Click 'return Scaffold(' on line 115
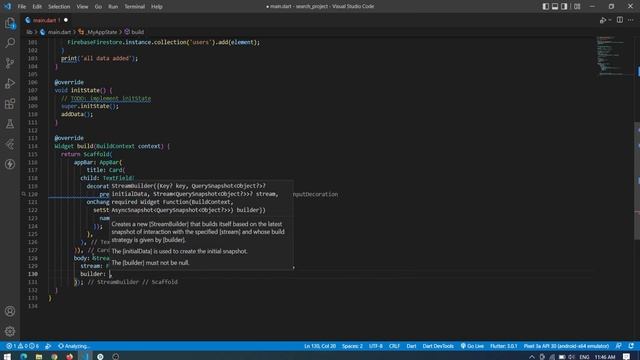The height and width of the screenshot is (360, 640). click(87, 154)
